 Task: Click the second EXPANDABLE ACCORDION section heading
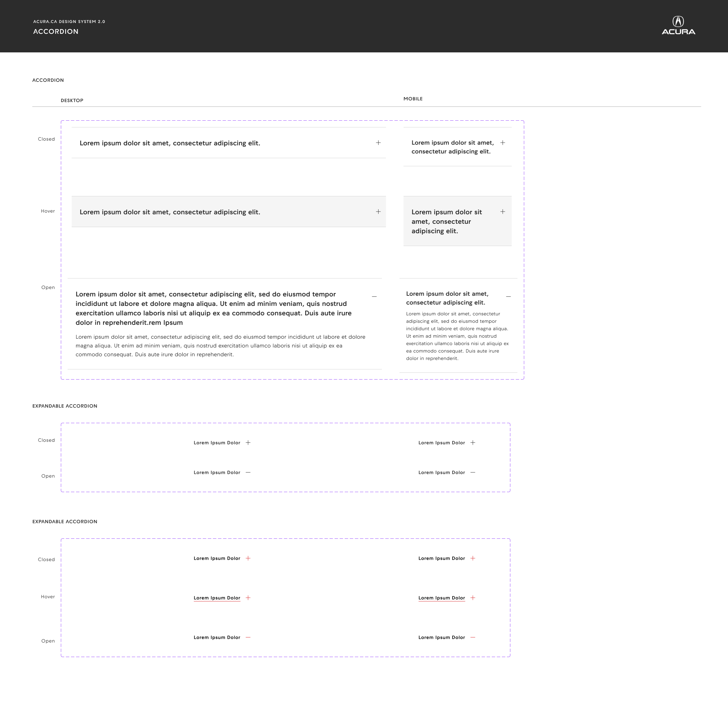[65, 522]
